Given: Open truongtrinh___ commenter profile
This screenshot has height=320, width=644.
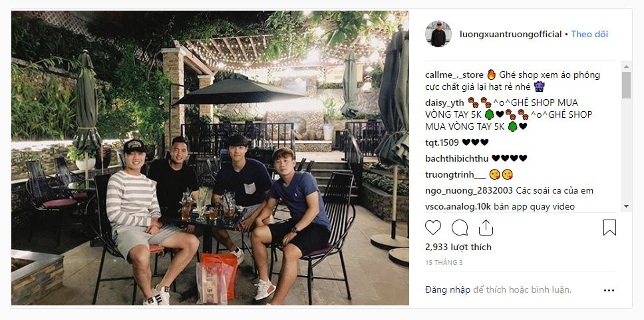Looking at the screenshot, I should click(456, 174).
